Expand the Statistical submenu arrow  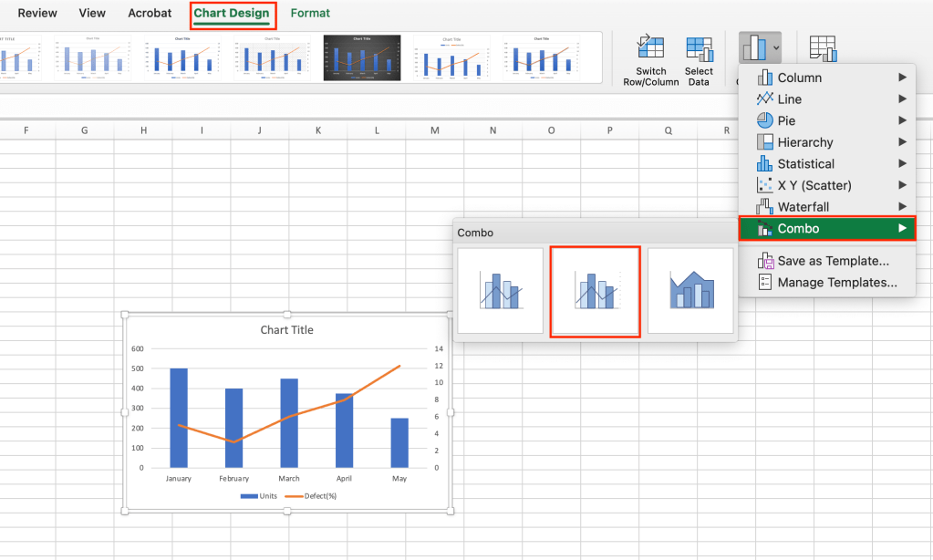pos(902,163)
